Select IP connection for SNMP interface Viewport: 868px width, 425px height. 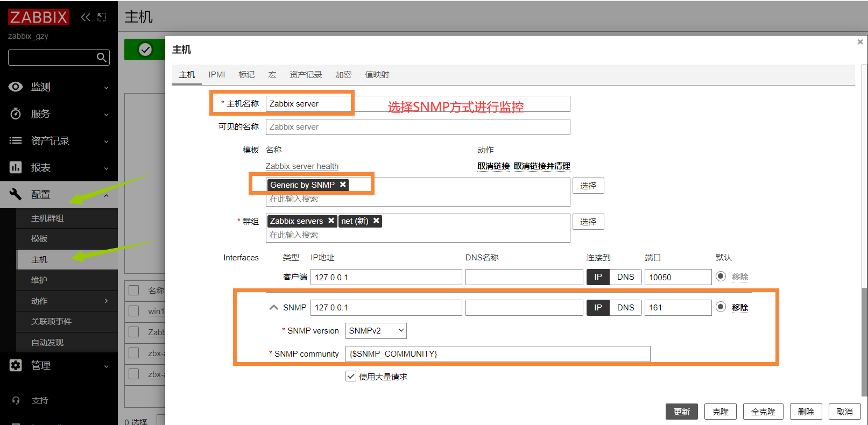pos(598,308)
